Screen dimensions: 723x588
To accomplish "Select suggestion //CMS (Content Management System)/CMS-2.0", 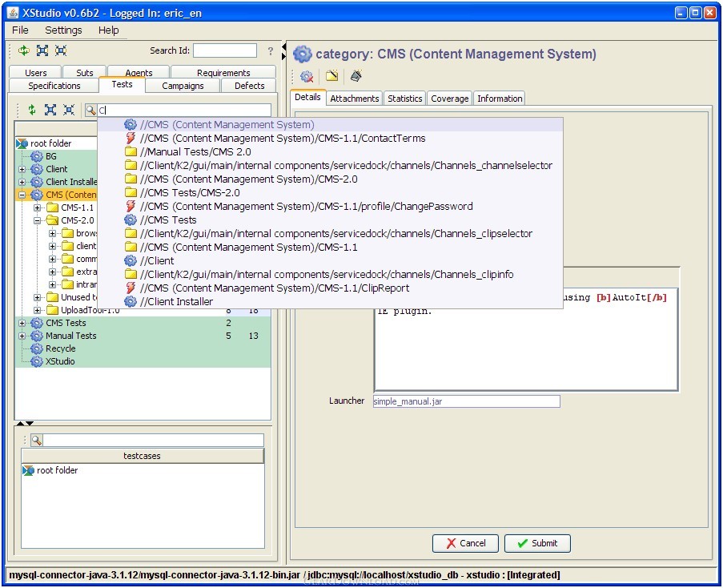I will [x=330, y=179].
